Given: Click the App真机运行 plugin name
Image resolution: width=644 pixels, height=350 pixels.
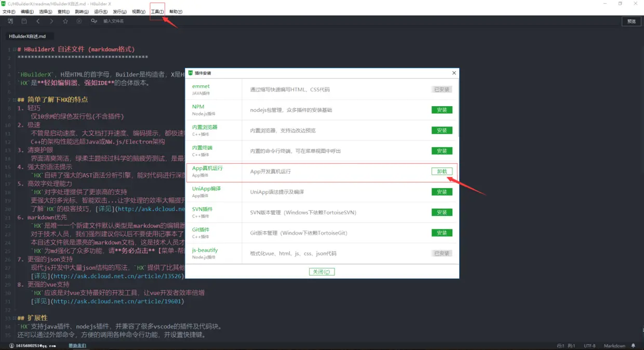Looking at the screenshot, I should [207, 168].
